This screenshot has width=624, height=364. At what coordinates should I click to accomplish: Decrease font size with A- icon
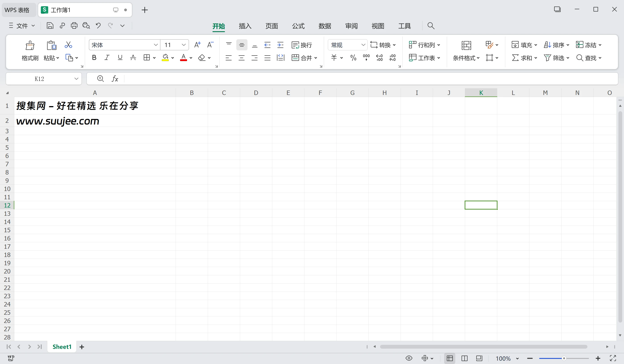(210, 45)
